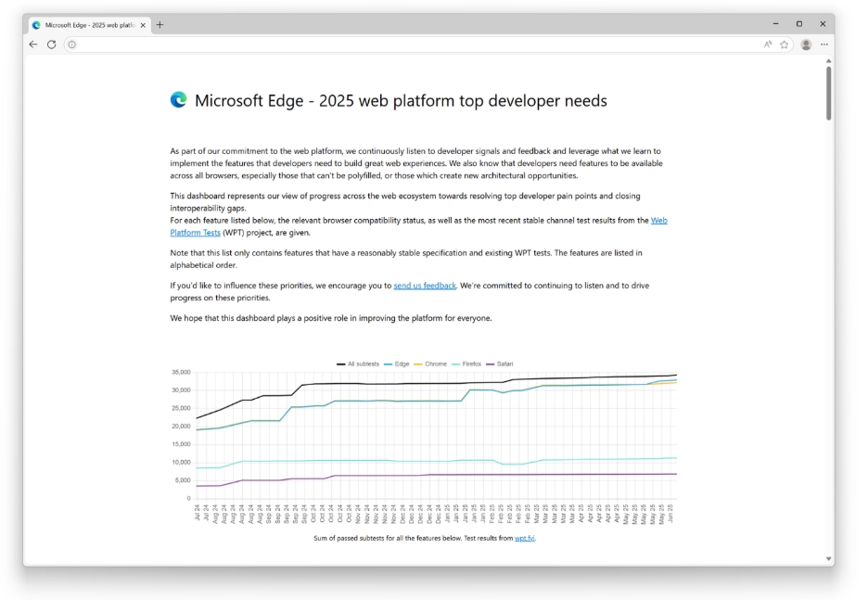Reload the page with the refresh icon
Screen dimensions: 868x600
[52, 45]
